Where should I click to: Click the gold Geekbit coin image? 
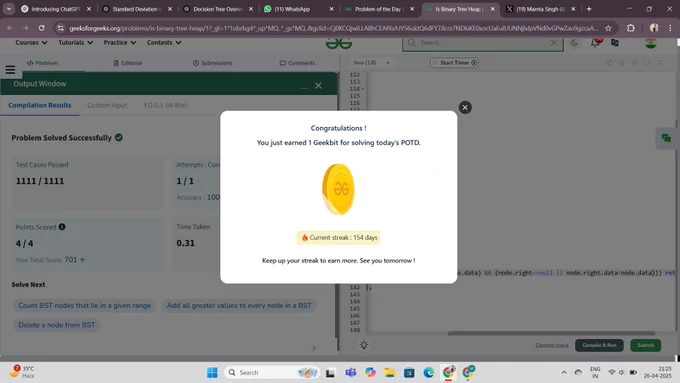coord(338,189)
